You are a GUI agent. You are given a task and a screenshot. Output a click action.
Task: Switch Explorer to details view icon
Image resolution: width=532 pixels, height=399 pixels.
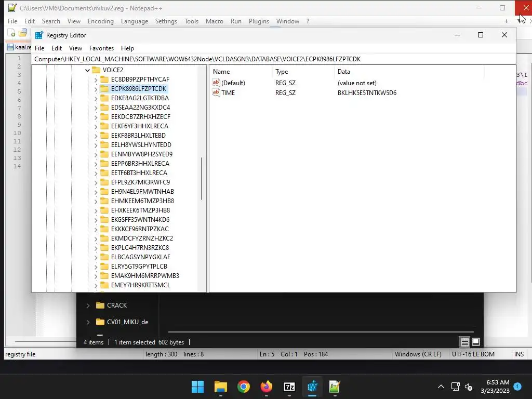click(464, 342)
